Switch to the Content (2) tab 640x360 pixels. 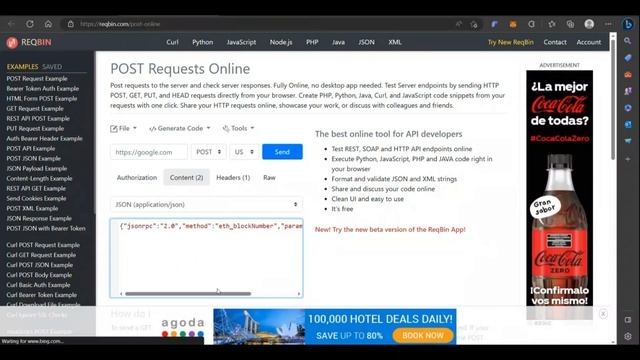tap(187, 178)
